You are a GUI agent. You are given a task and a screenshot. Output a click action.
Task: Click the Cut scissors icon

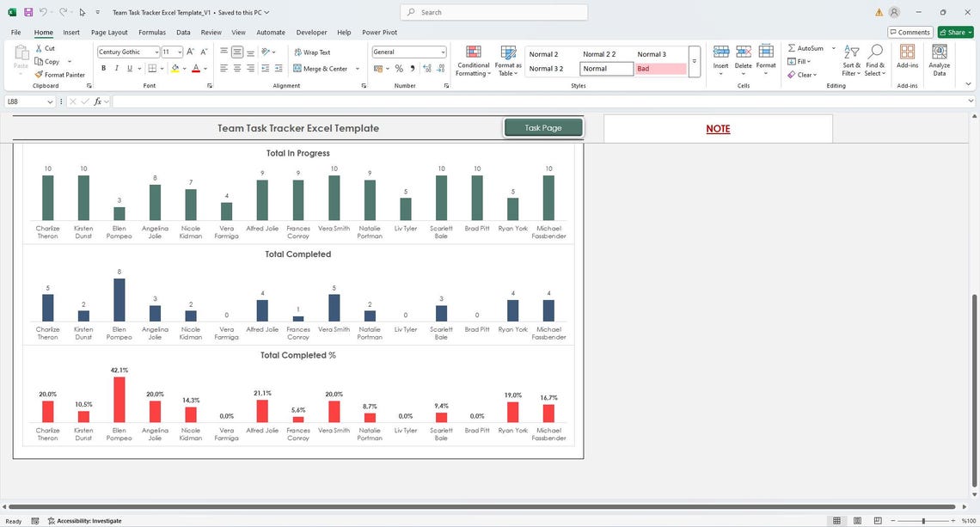point(39,48)
